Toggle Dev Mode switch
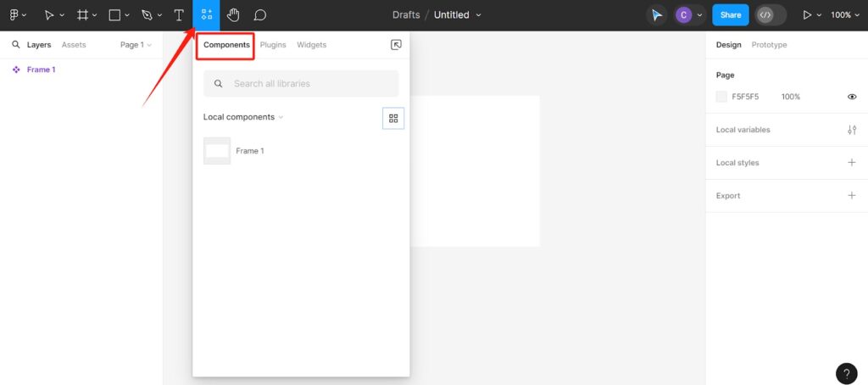868x385 pixels. (771, 15)
